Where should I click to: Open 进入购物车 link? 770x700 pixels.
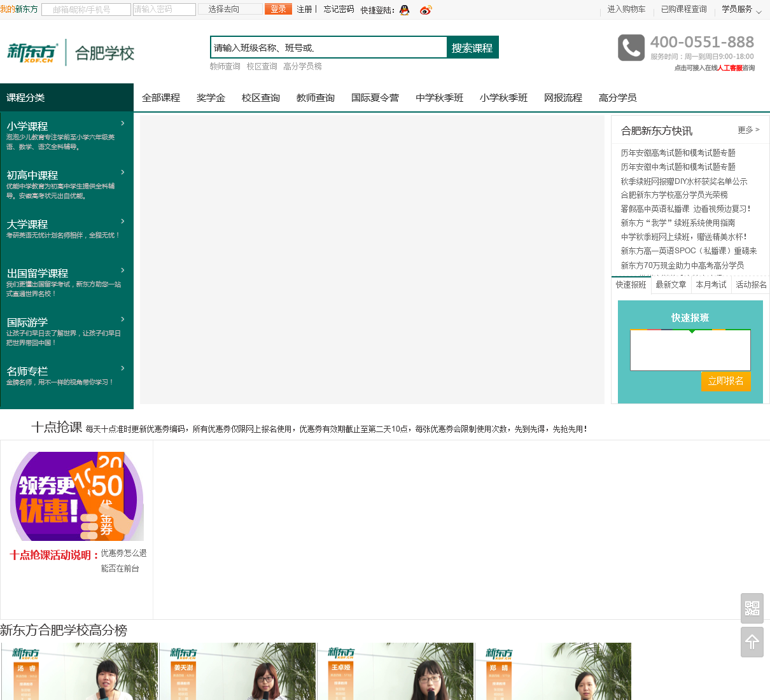626,10
